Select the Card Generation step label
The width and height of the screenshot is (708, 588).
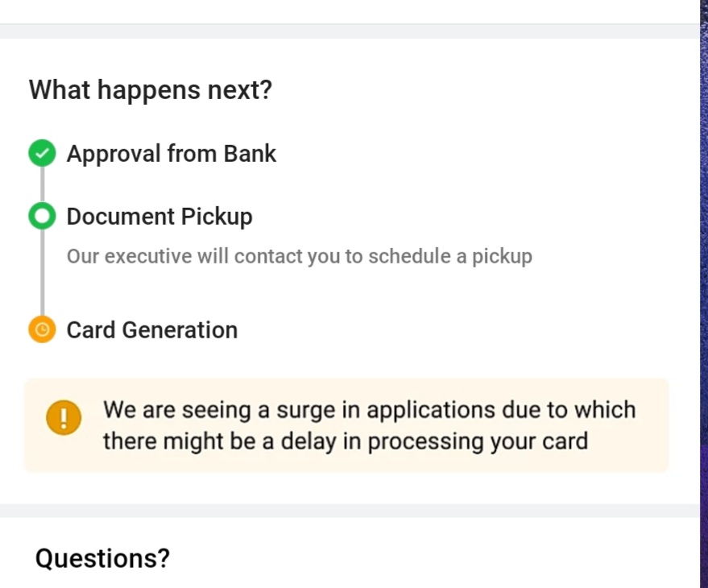pyautogui.click(x=151, y=329)
